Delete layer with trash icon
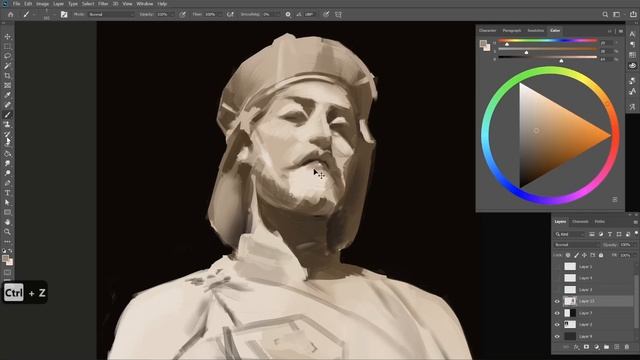The height and width of the screenshot is (360, 640). [627, 347]
